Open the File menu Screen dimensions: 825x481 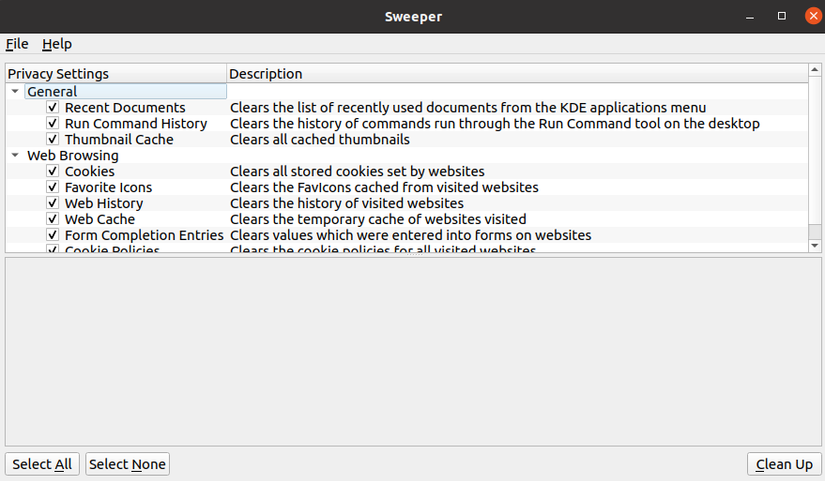click(x=17, y=44)
